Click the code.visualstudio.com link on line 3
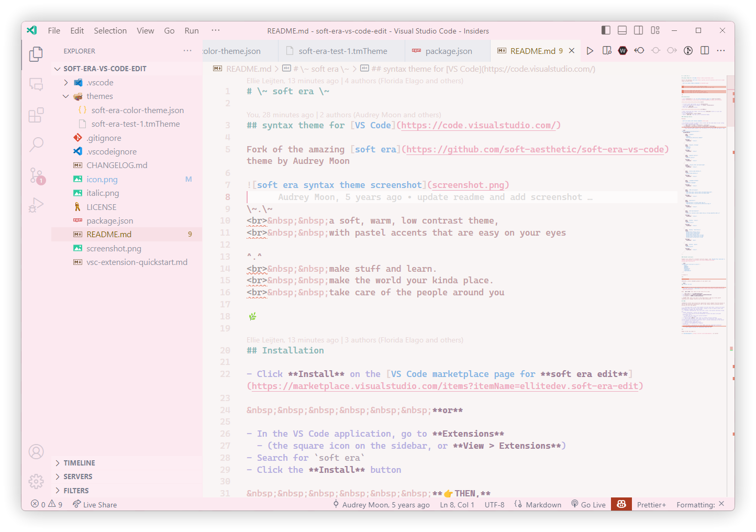This screenshot has height=532, width=756. point(479,125)
